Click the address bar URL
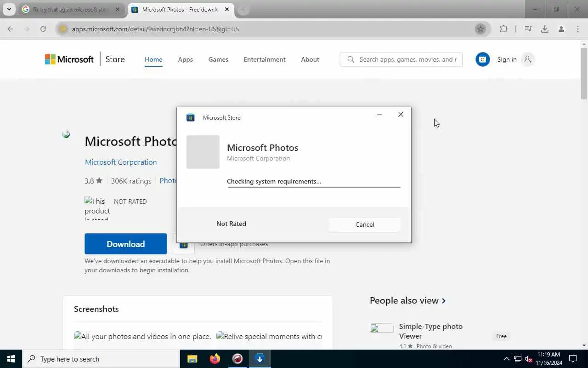This screenshot has width=588, height=368. [155, 29]
